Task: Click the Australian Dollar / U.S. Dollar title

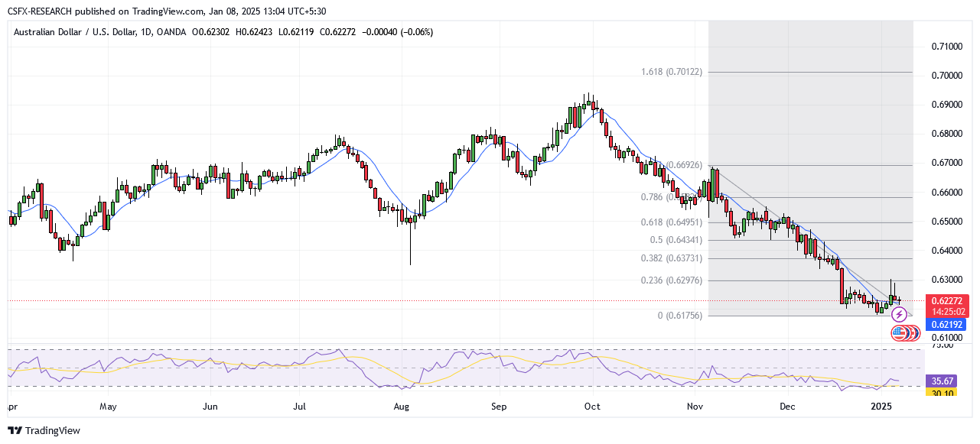Action: (73, 32)
